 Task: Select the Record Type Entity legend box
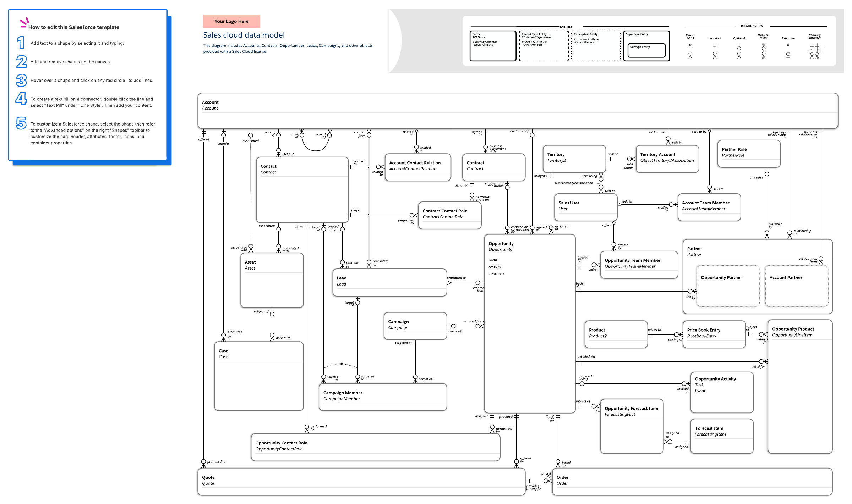coord(544,46)
